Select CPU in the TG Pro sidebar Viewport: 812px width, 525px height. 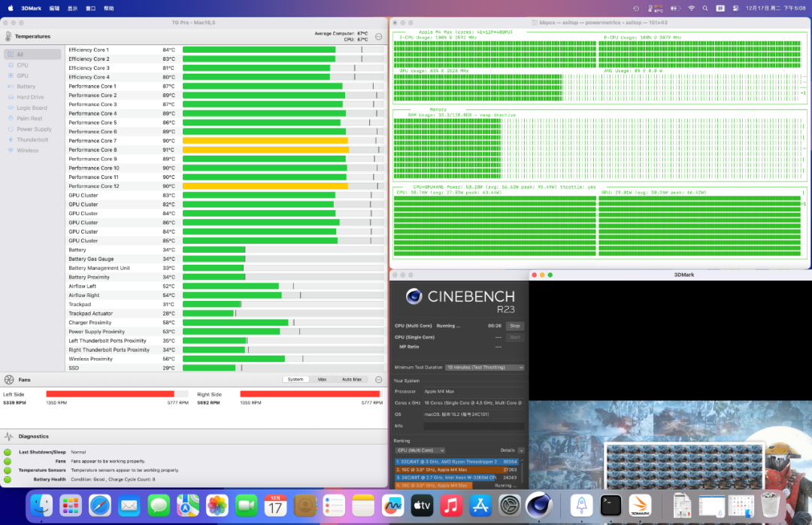click(x=32, y=65)
